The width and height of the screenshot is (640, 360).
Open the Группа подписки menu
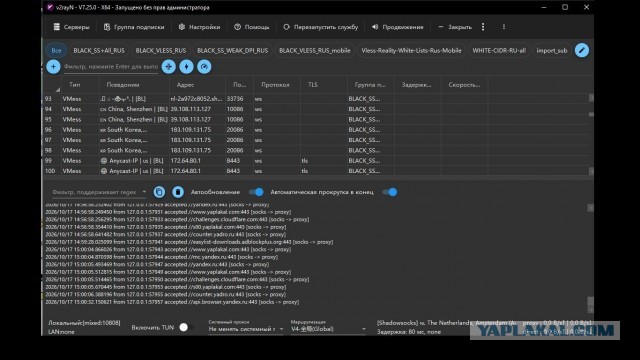click(134, 27)
